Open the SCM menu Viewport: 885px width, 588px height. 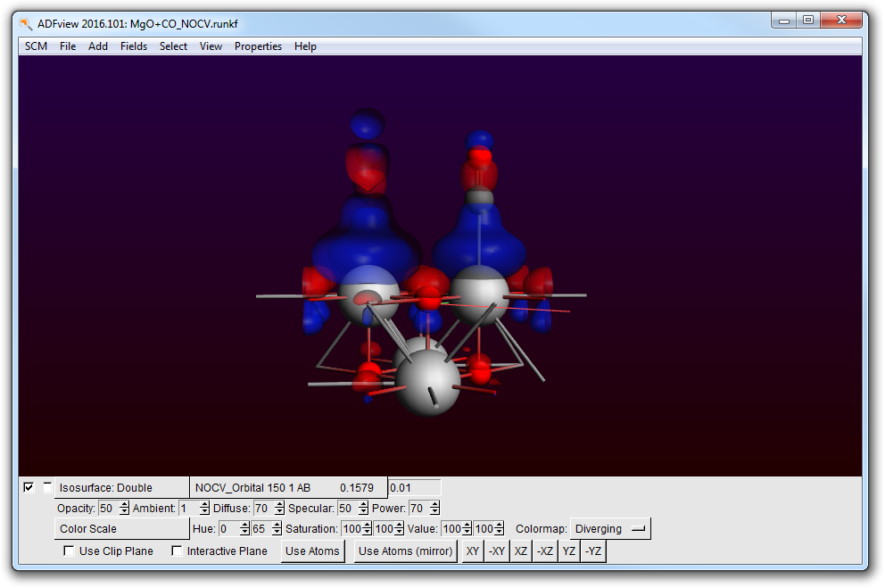(36, 46)
